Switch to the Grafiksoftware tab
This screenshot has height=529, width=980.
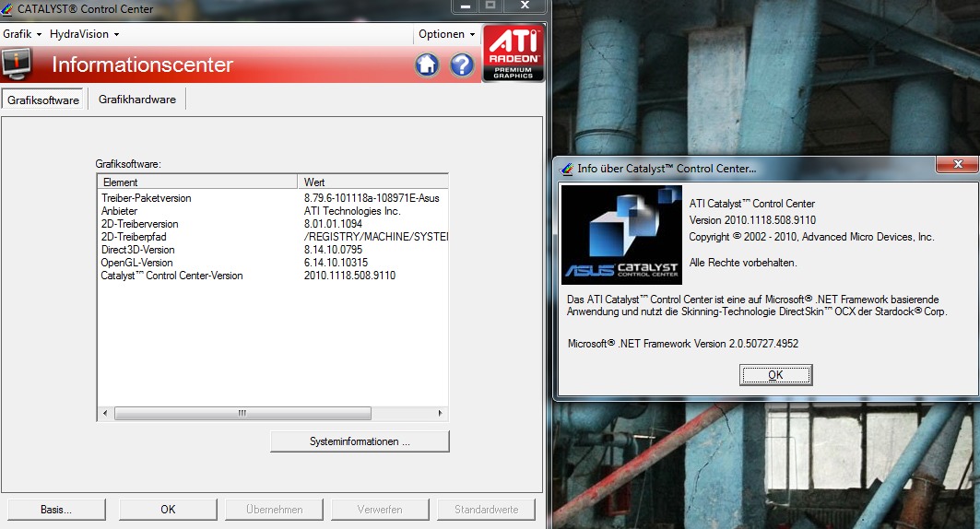(x=43, y=100)
